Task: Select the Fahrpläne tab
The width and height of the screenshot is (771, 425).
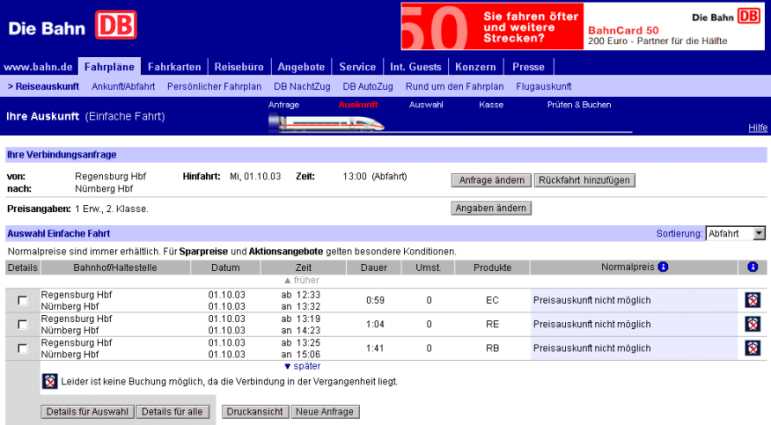Action: [109, 67]
